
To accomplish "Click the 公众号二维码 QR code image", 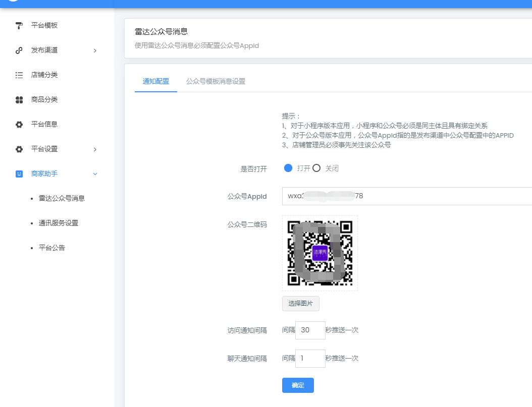I will (x=320, y=253).
